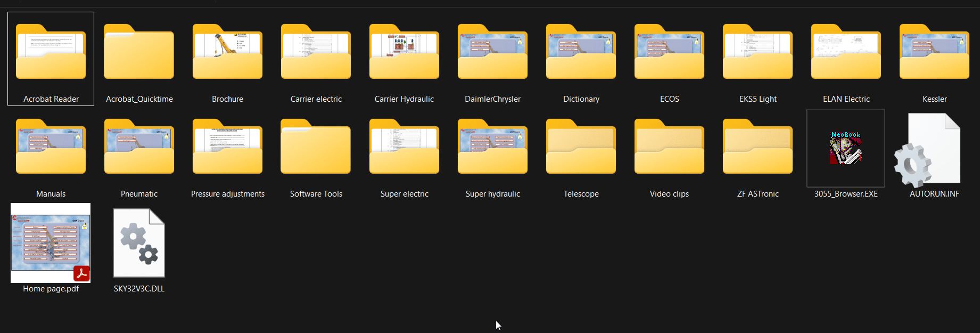Click the 'Telescope' name label
Viewport: 980px width, 333px height.
581,194
